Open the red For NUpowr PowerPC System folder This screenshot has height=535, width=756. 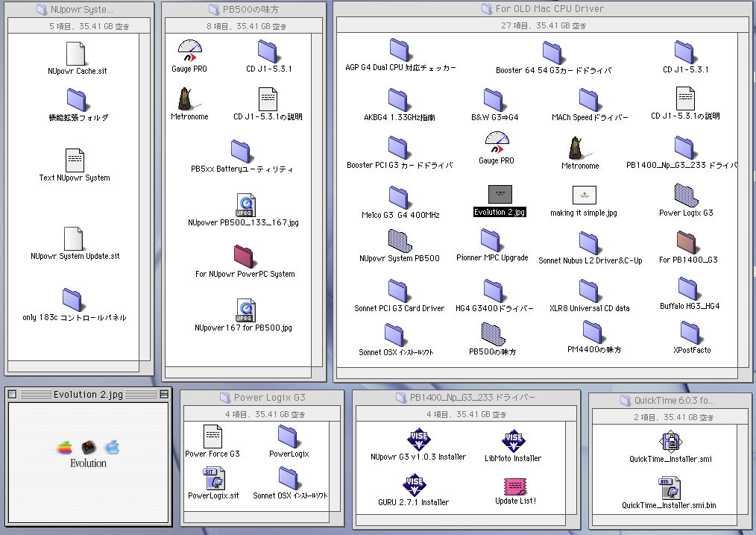[243, 256]
